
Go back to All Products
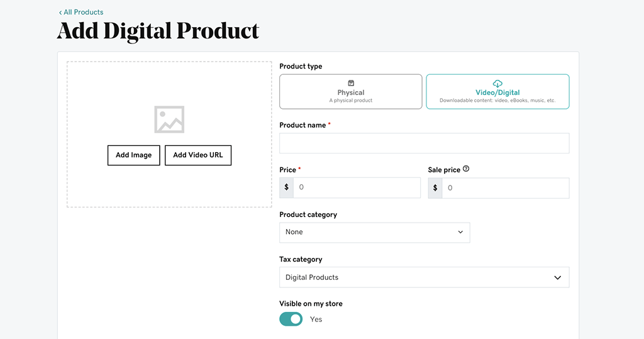pyautogui.click(x=83, y=13)
